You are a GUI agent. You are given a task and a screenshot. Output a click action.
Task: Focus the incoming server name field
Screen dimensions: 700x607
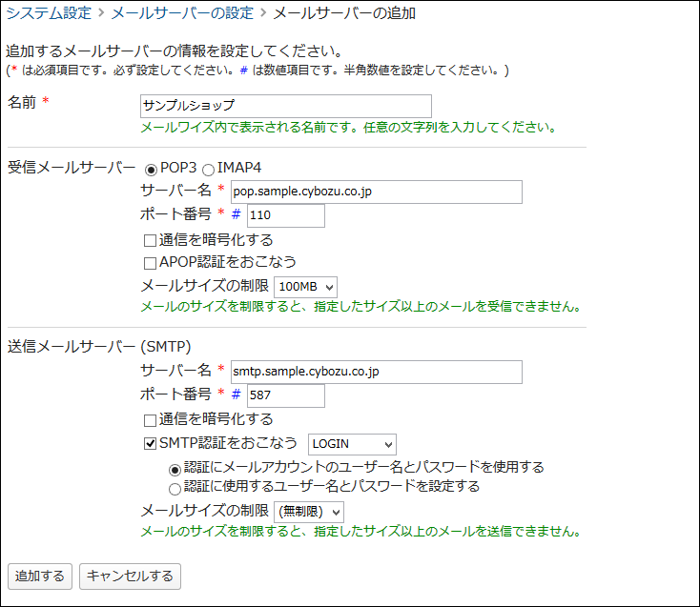click(x=377, y=192)
